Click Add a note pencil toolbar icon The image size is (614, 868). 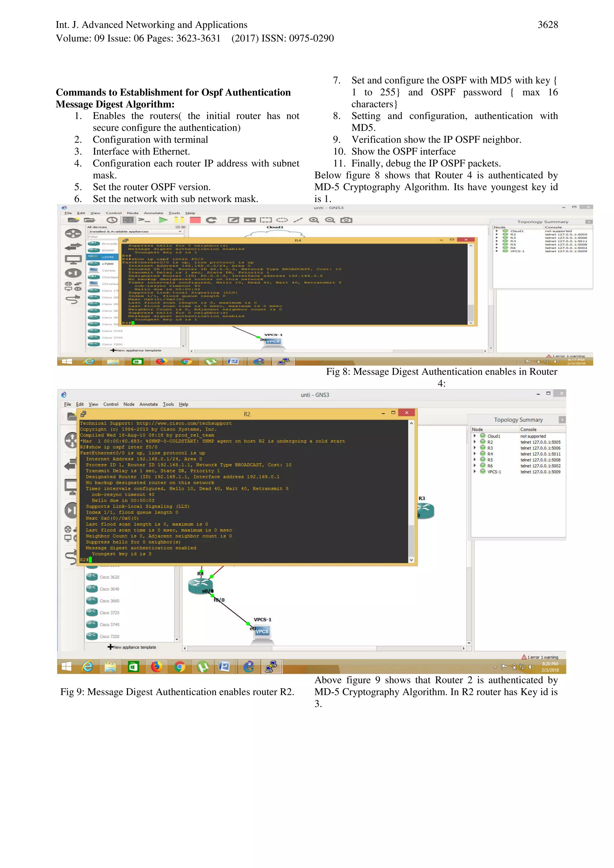tap(233, 220)
